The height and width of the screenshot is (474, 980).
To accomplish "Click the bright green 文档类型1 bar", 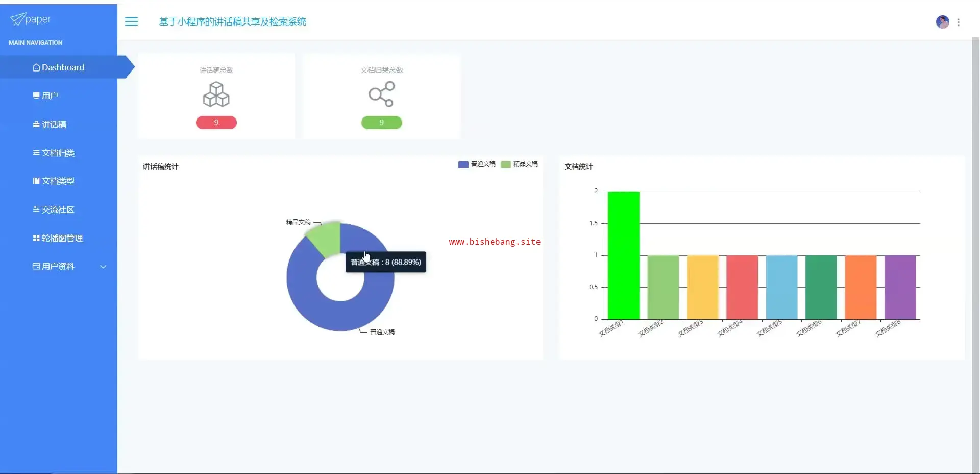I will pyautogui.click(x=623, y=255).
